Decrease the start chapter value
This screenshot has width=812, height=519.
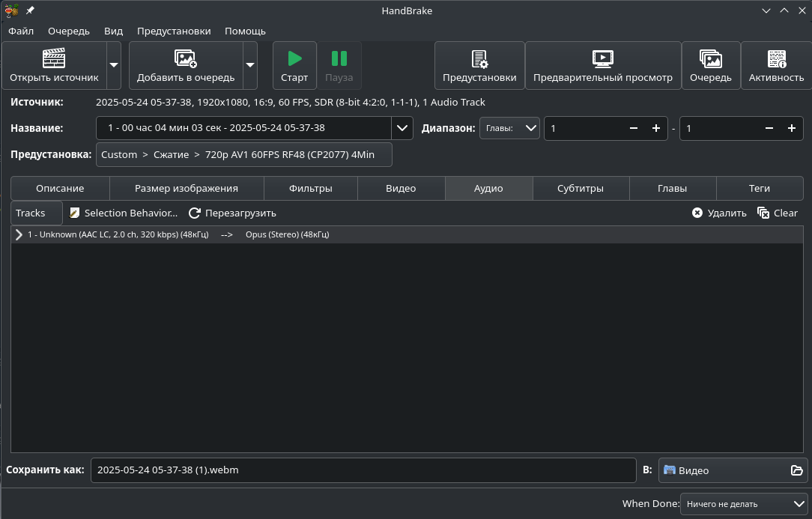633,128
